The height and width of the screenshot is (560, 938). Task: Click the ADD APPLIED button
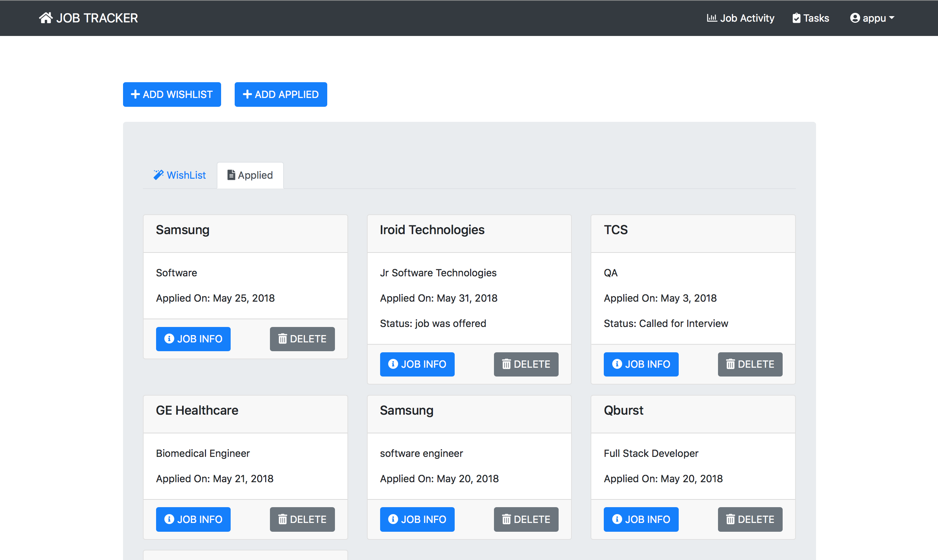[281, 94]
